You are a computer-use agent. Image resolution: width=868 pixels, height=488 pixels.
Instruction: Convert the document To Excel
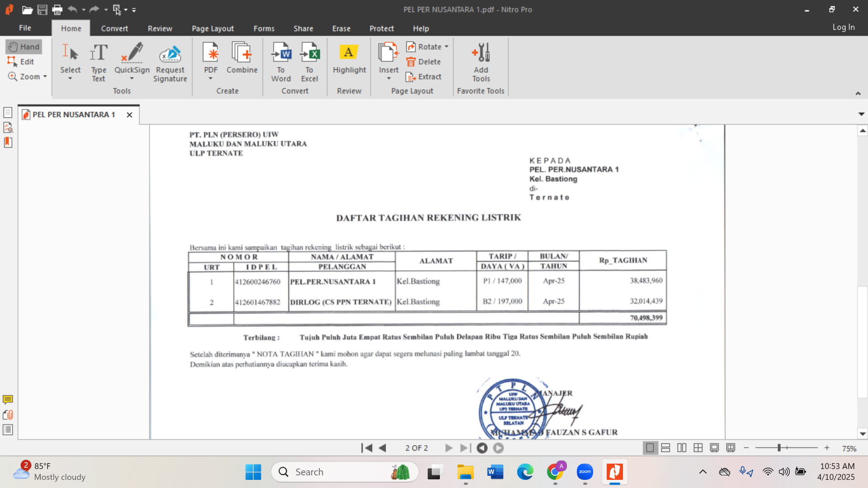pyautogui.click(x=310, y=62)
